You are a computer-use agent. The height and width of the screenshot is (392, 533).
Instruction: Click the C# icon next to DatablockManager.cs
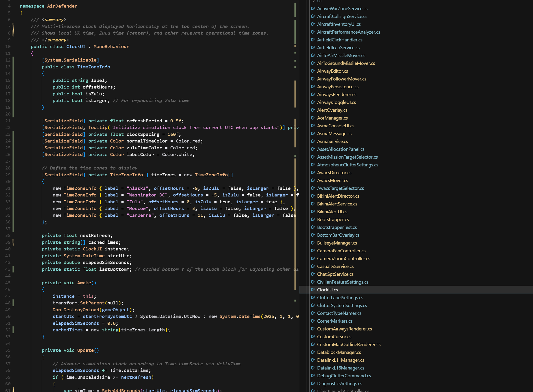coord(313,352)
